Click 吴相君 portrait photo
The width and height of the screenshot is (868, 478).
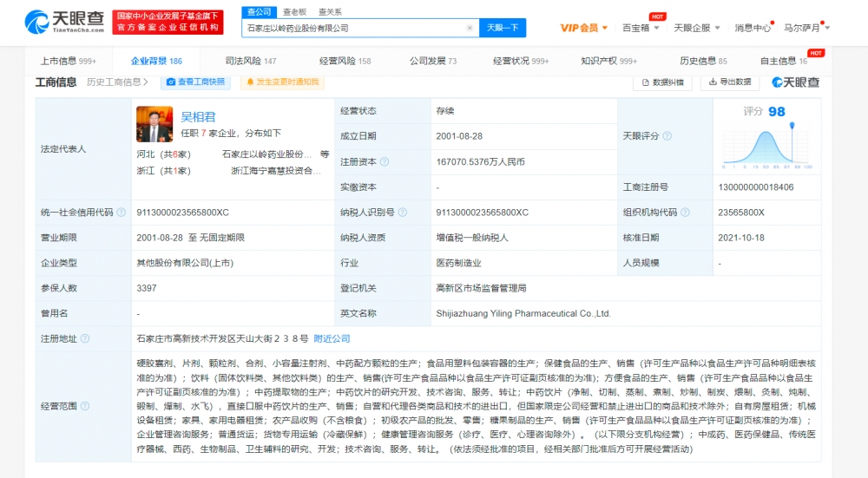pos(155,124)
